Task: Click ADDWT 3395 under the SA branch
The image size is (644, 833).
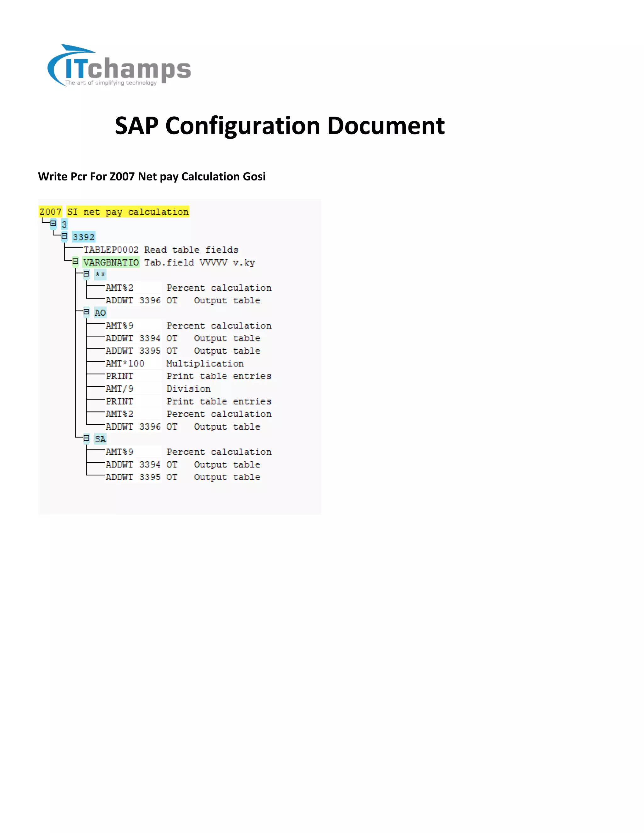Action: (133, 477)
